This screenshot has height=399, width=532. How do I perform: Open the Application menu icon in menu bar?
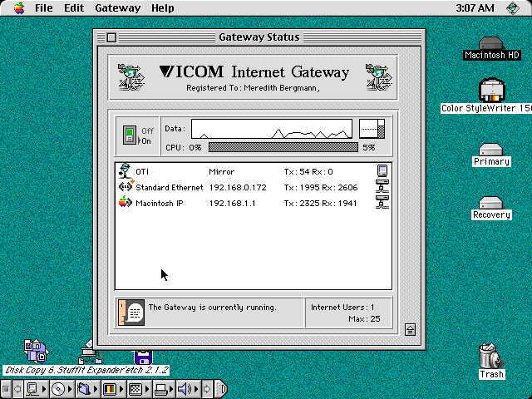513,7
